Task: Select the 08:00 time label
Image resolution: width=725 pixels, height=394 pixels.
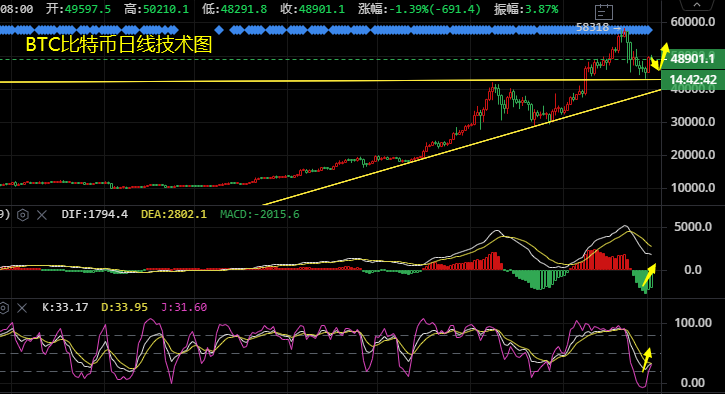Action: pos(17,9)
